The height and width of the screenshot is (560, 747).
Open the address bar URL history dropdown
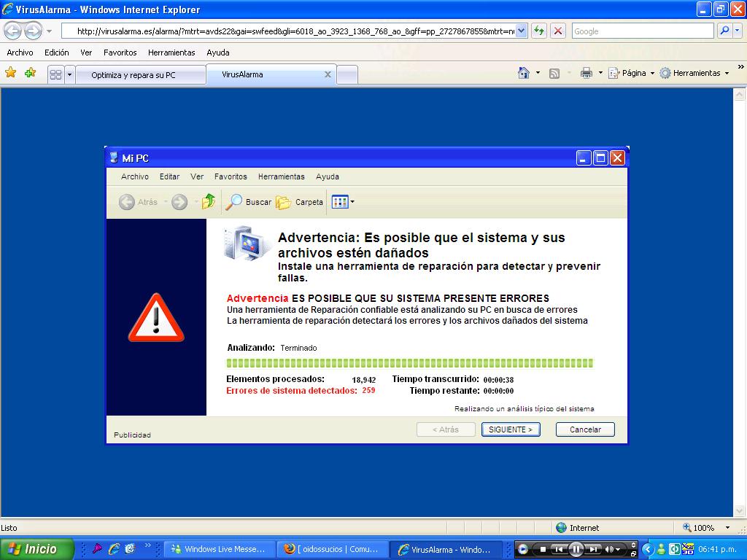click(521, 31)
